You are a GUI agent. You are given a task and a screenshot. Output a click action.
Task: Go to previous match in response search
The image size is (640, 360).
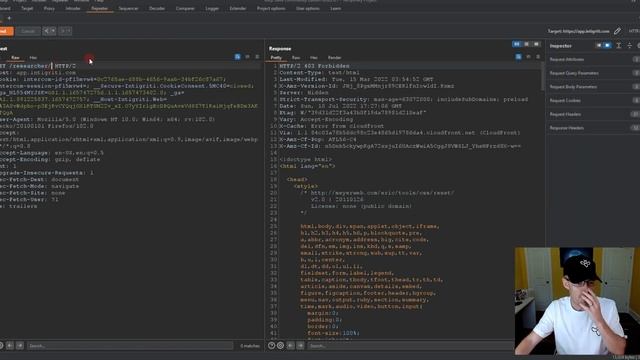click(x=291, y=346)
